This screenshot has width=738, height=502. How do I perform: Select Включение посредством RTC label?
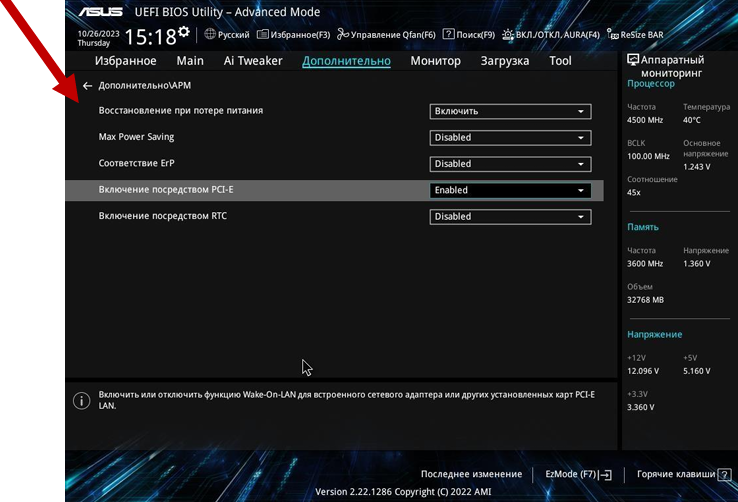162,216
